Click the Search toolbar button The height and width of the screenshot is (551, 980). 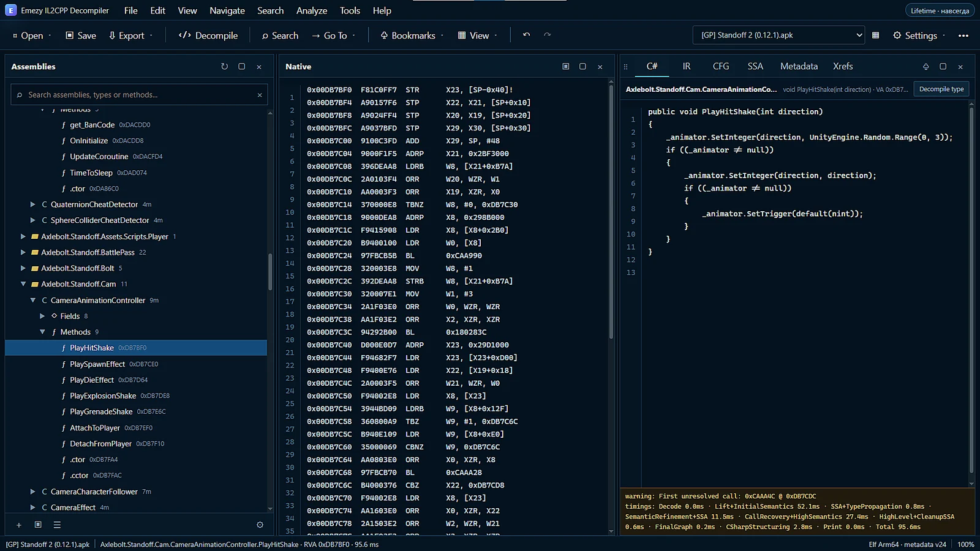pos(280,36)
